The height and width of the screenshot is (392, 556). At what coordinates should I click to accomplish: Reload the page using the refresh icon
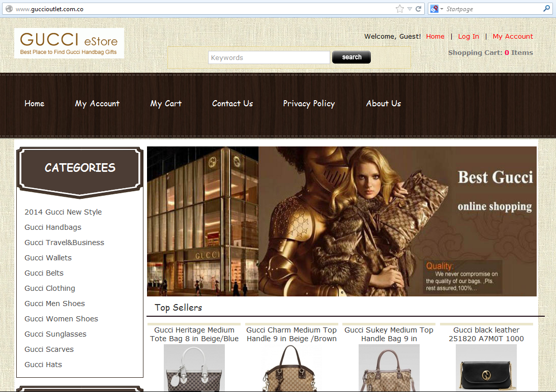click(x=418, y=9)
